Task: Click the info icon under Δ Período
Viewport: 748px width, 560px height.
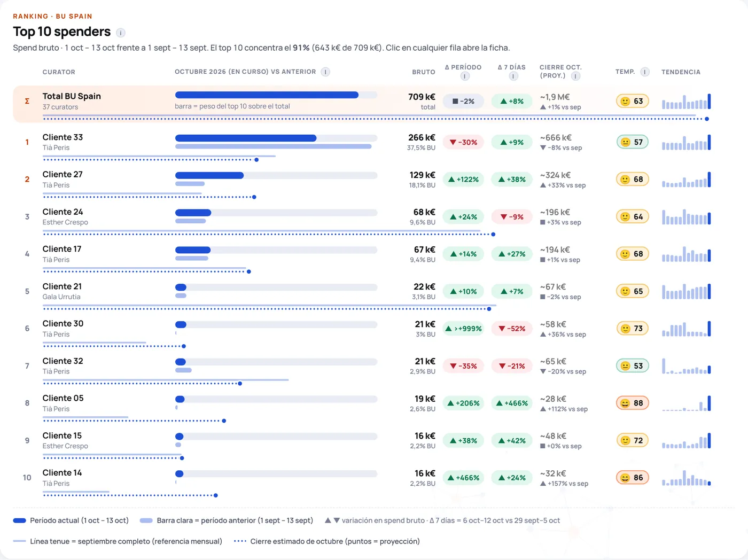Action: coord(465,76)
